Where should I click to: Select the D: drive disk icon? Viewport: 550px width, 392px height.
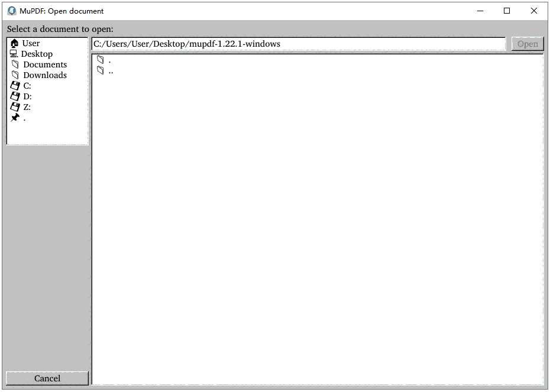(14, 96)
